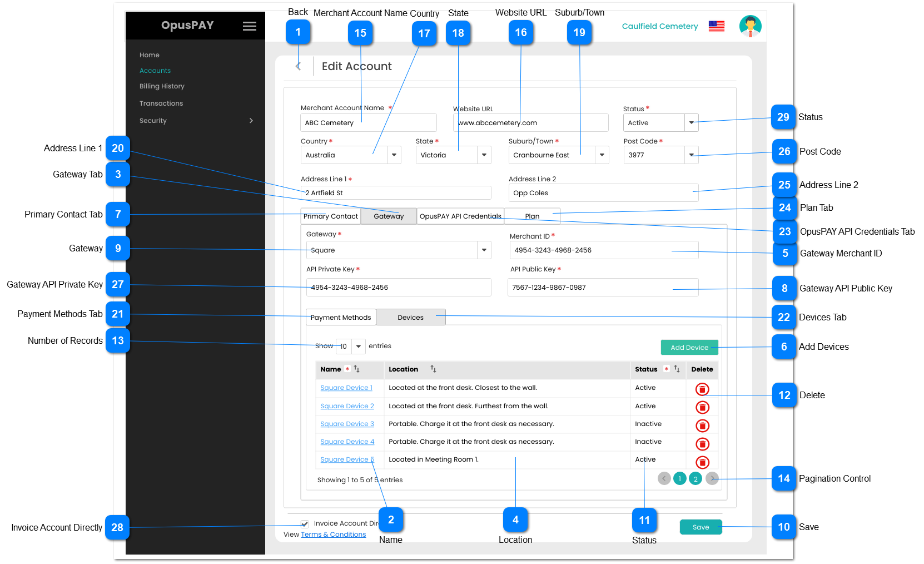This screenshot has width=924, height=564.
Task: Select the Payment Methods tab
Action: (x=340, y=318)
